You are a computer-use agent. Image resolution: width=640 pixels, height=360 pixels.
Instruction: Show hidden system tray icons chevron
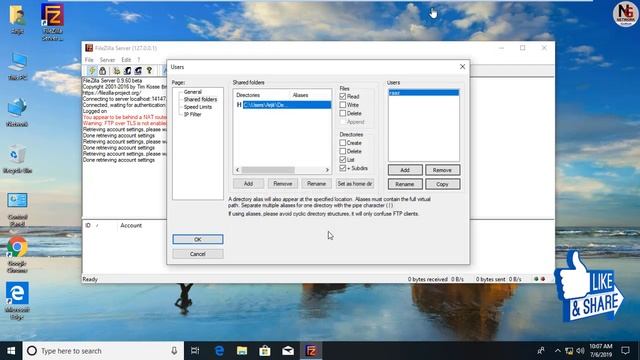pyautogui.click(x=557, y=351)
